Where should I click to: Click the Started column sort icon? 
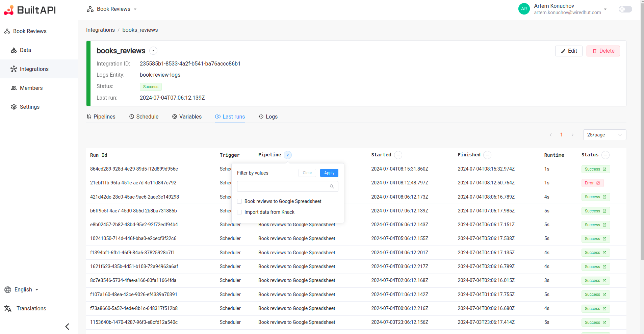(x=398, y=155)
